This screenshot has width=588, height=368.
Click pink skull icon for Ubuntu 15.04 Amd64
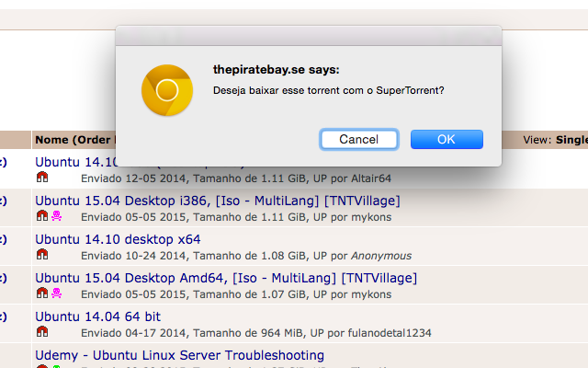tap(57, 293)
